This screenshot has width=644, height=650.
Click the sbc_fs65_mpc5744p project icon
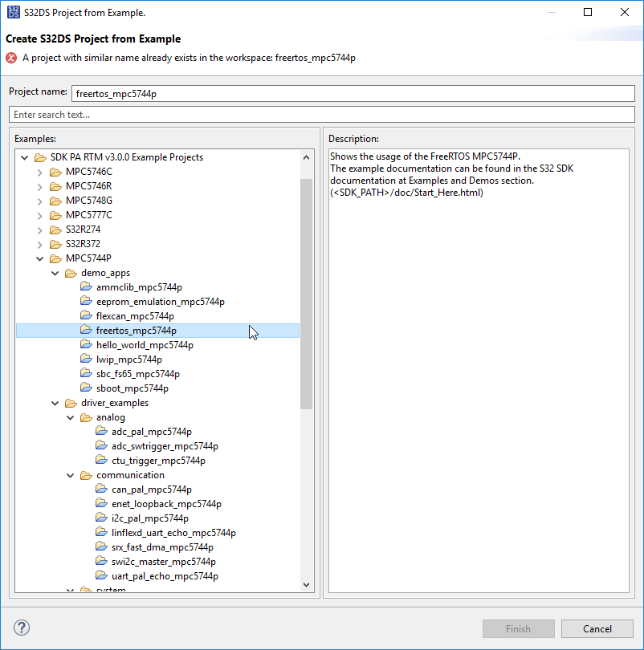click(86, 373)
